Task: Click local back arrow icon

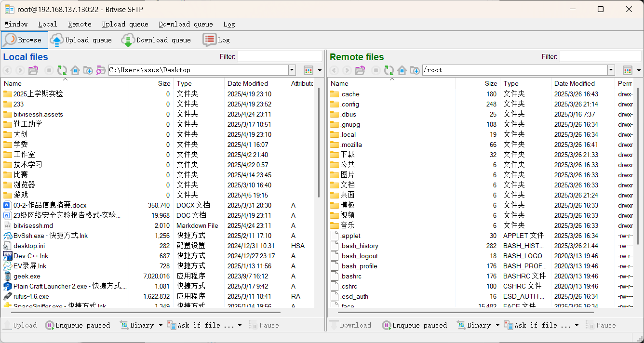Action: tap(8, 70)
